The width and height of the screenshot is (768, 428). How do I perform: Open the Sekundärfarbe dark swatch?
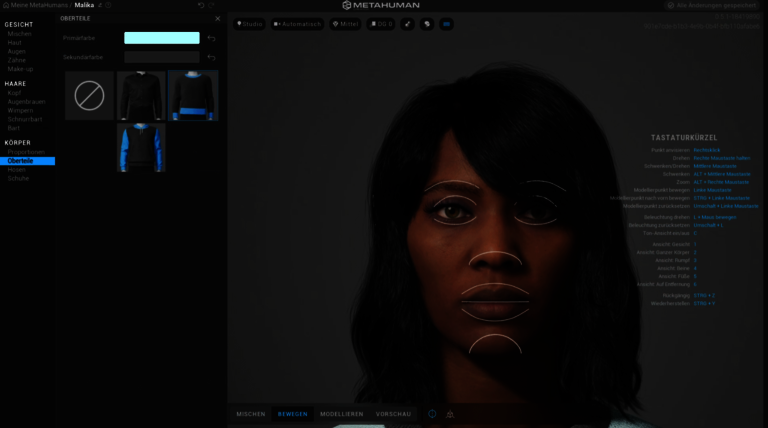point(162,57)
